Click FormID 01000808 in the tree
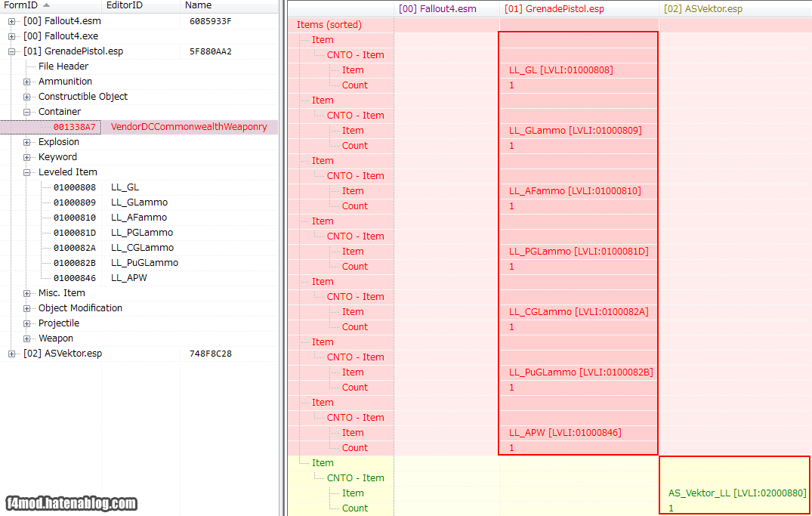 [75, 187]
